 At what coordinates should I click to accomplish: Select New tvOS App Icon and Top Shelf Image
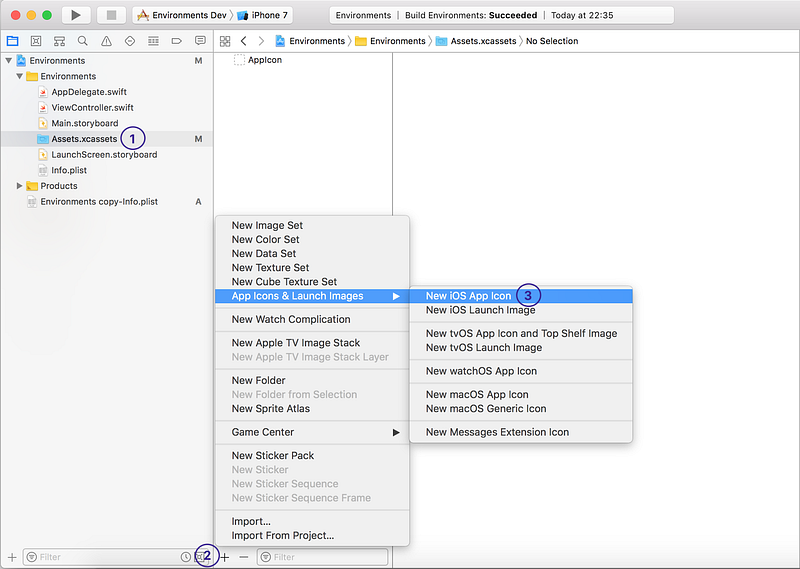point(521,334)
